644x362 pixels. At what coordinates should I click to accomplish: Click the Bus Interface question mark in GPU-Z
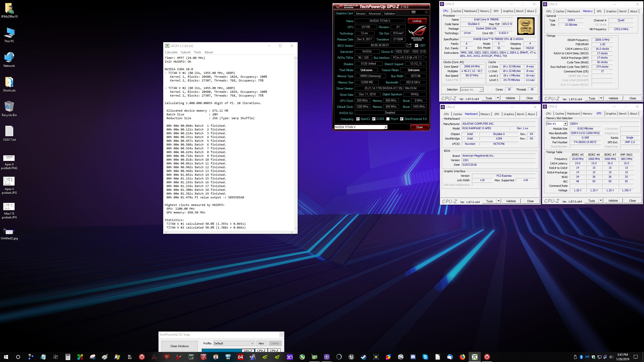(x=426, y=58)
